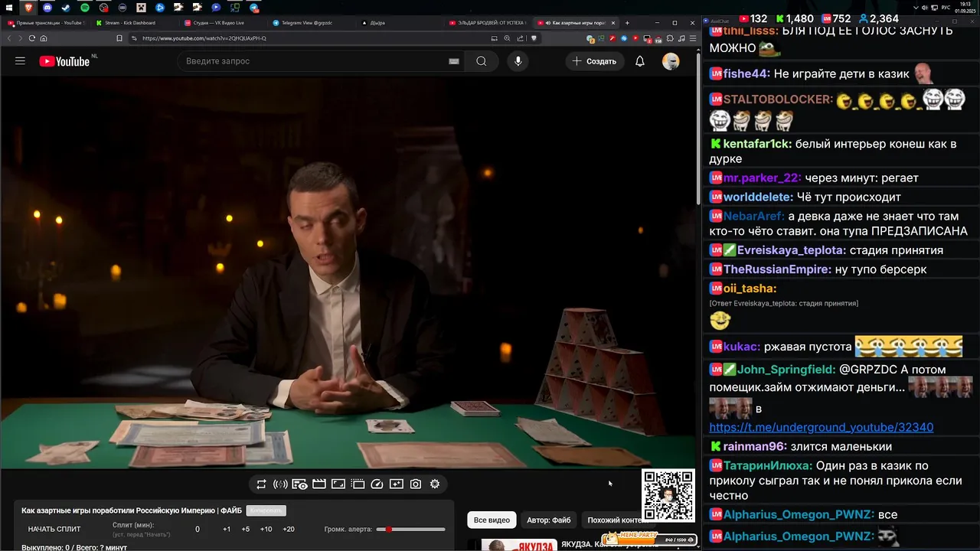Click the fullscreen-frame icon in player toolbar
This screenshot has width=980, height=551.
[338, 484]
